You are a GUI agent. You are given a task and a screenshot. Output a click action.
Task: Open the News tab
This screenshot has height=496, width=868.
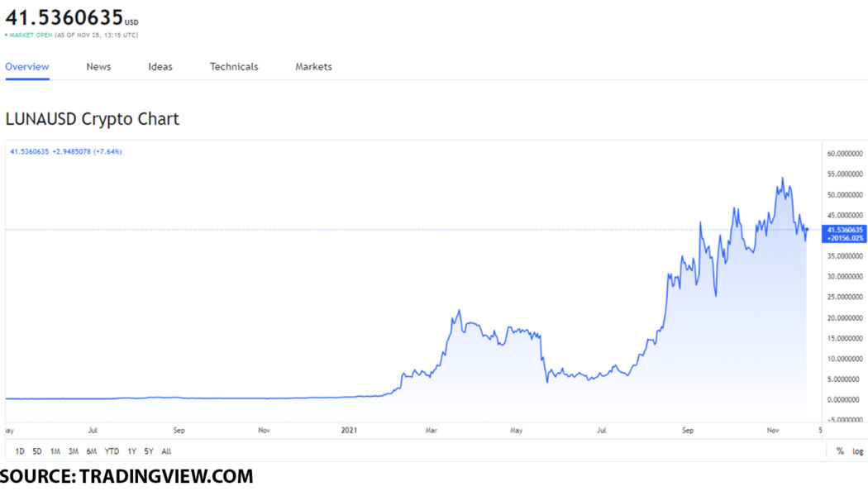coord(98,66)
